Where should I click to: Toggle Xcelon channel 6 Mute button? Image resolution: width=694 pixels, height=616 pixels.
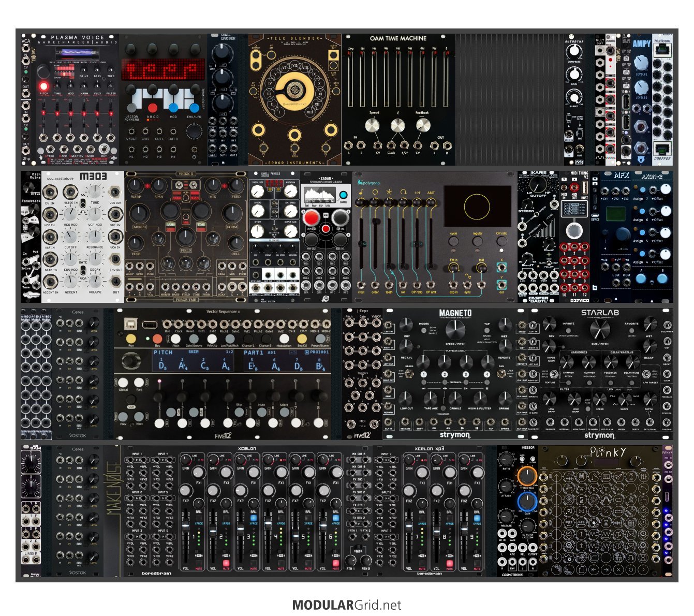(335, 563)
